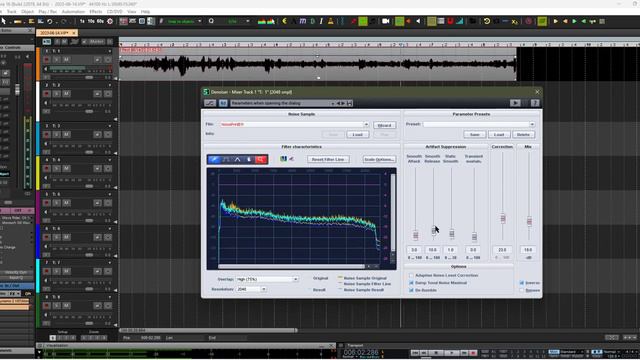Open the Object menu
Screen dimensions: 640x360
27,11
